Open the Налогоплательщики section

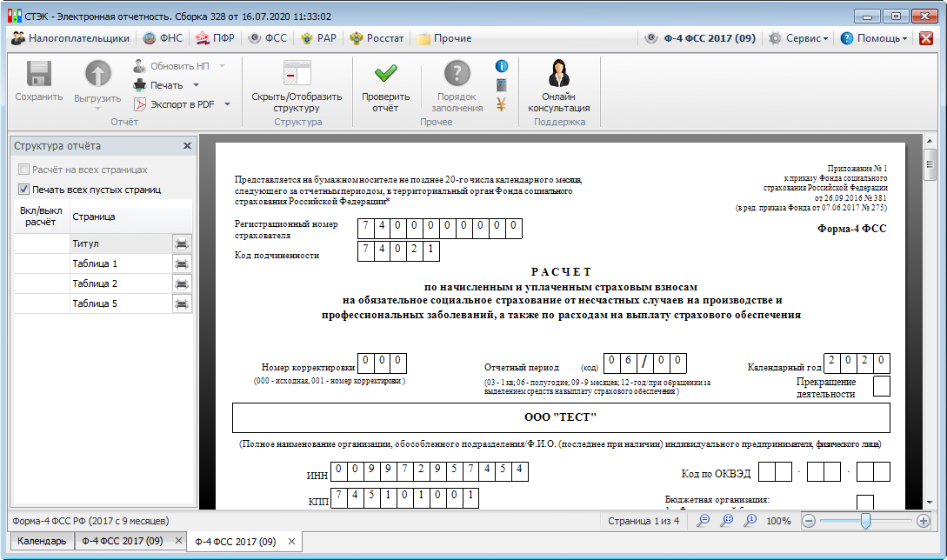(70, 38)
